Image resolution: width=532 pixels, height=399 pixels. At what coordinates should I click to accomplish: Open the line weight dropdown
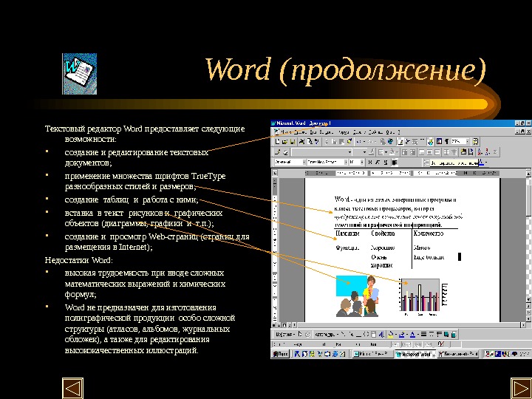pos(364,152)
